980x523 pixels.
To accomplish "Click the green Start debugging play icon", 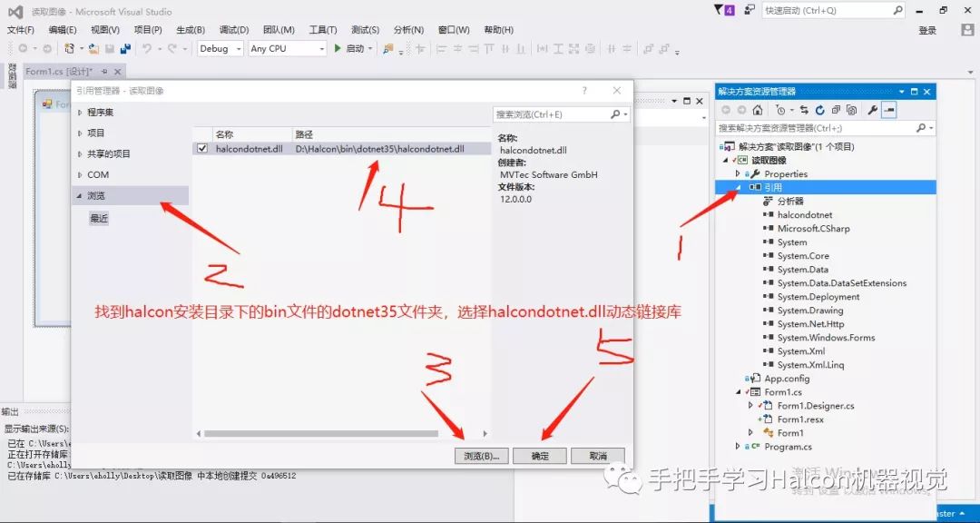I will pyautogui.click(x=338, y=48).
